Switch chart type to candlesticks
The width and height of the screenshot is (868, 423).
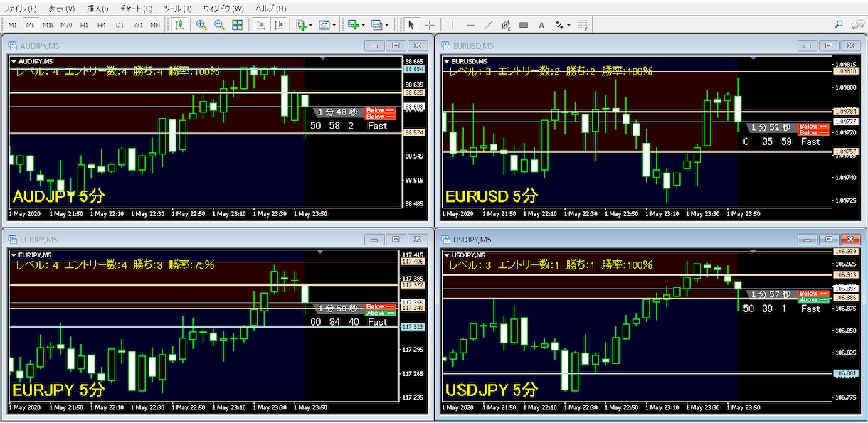coord(180,25)
